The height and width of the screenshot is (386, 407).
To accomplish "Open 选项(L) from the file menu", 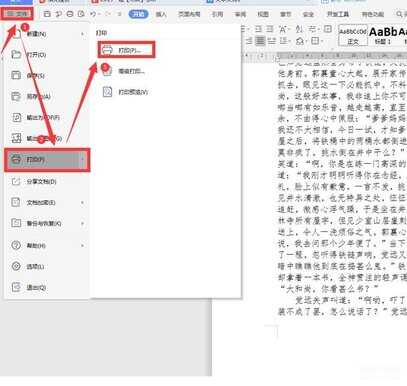I will (47, 266).
